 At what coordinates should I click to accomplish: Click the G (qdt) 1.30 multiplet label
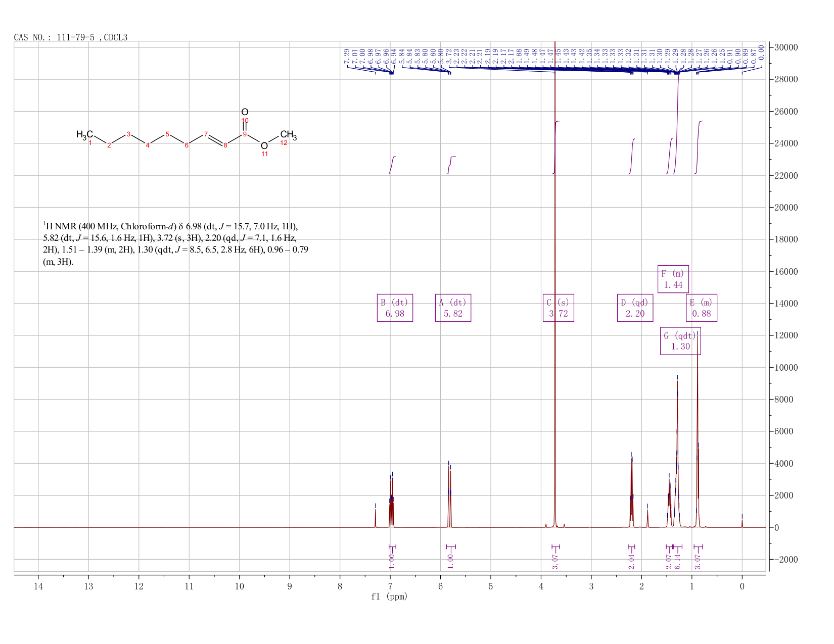[680, 341]
